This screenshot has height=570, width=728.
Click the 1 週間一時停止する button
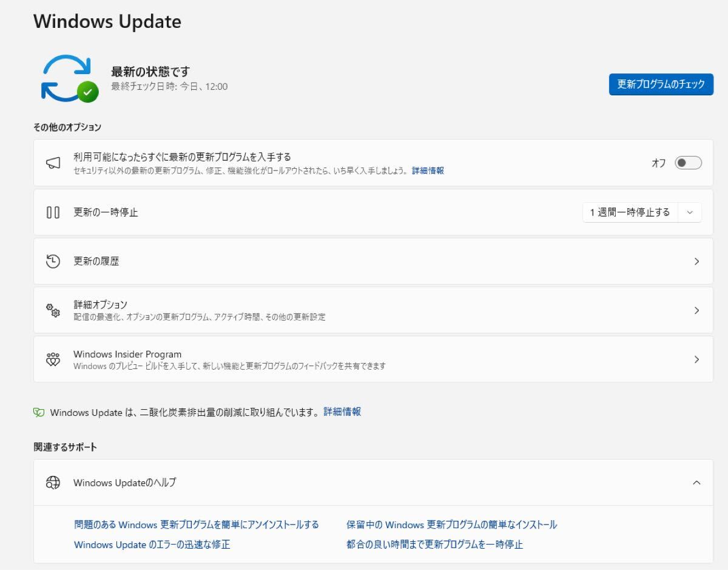click(630, 212)
